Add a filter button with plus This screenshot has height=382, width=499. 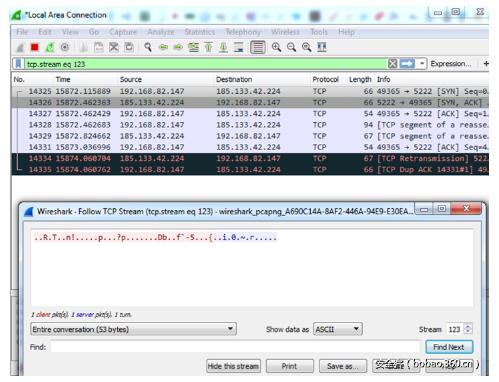click(486, 63)
